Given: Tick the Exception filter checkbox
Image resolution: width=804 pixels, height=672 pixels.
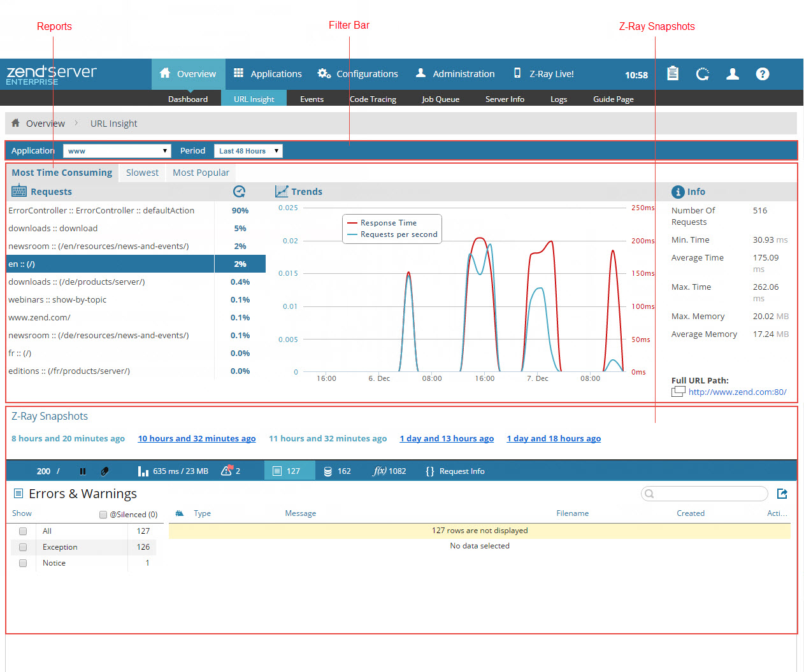Looking at the screenshot, I should pyautogui.click(x=23, y=547).
